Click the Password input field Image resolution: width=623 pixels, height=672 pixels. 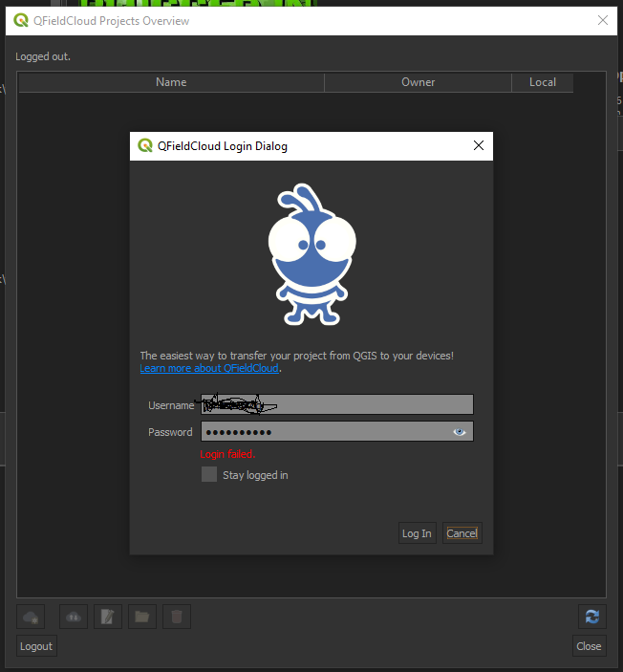tap(337, 431)
